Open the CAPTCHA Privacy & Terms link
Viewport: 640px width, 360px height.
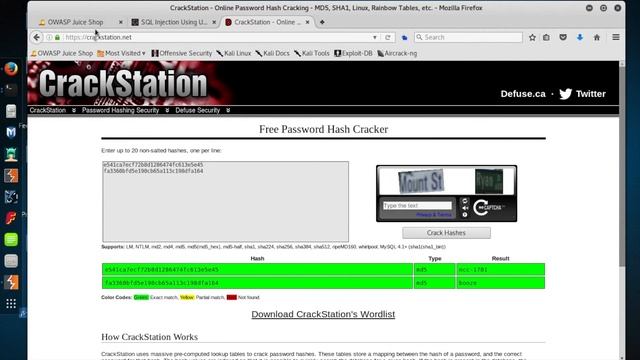(434, 215)
